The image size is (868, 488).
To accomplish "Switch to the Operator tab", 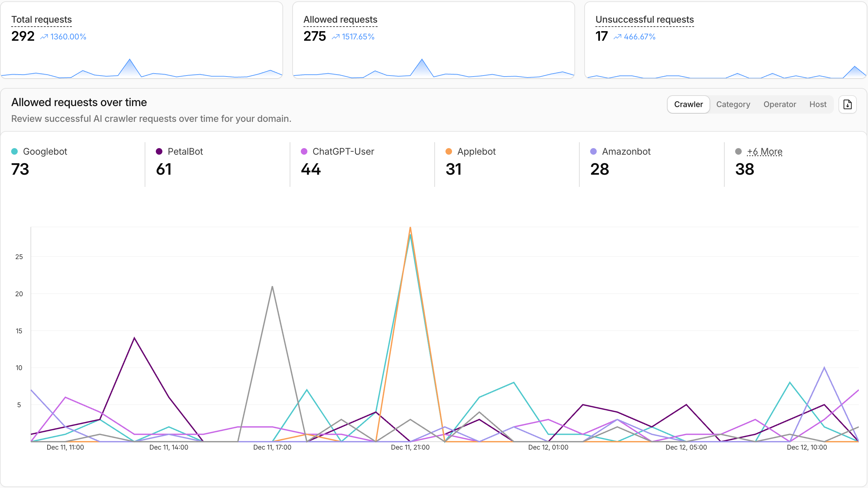I will tap(780, 104).
